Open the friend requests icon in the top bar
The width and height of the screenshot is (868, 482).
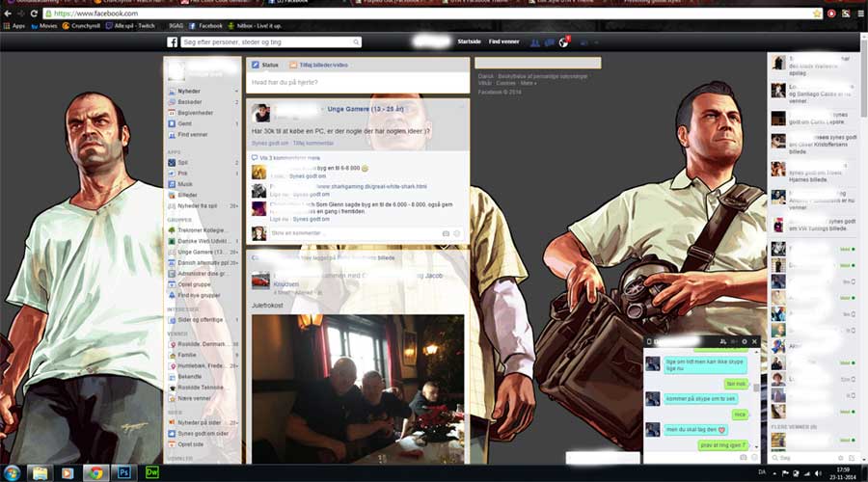(534, 42)
